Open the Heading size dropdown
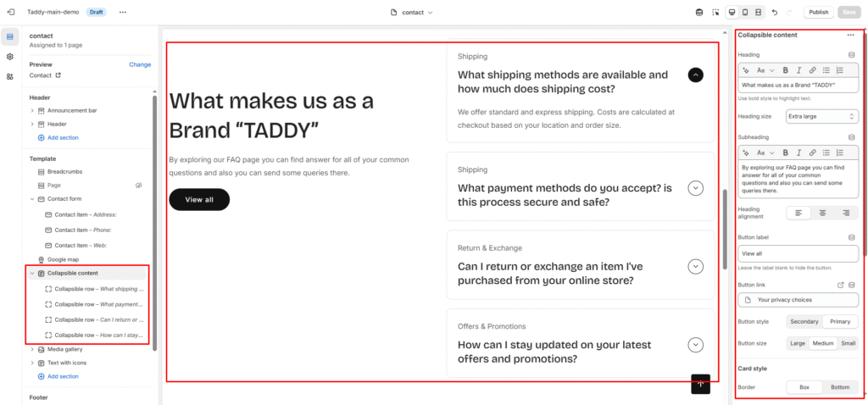This screenshot has width=868, height=405. [x=822, y=116]
